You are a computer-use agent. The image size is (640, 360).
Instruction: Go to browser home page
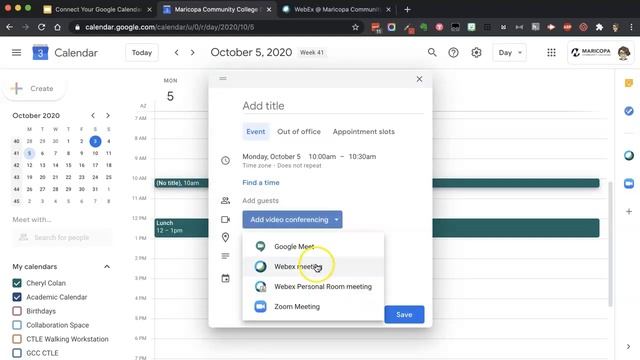(58, 27)
